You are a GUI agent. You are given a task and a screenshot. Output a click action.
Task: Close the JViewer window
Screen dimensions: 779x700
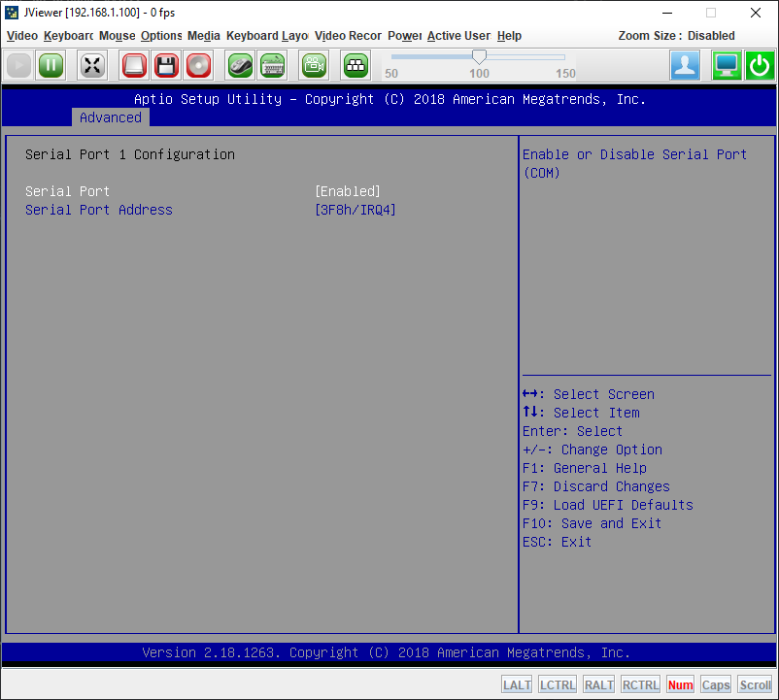[x=756, y=13]
